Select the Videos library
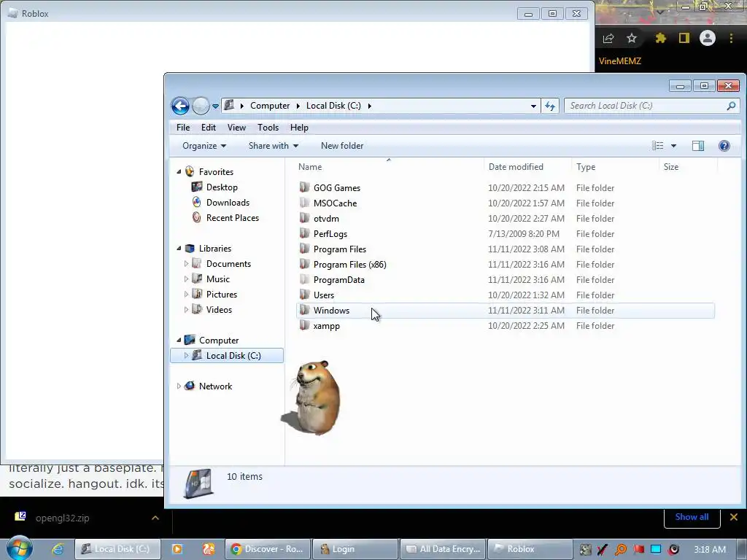747x560 pixels. [x=219, y=309]
